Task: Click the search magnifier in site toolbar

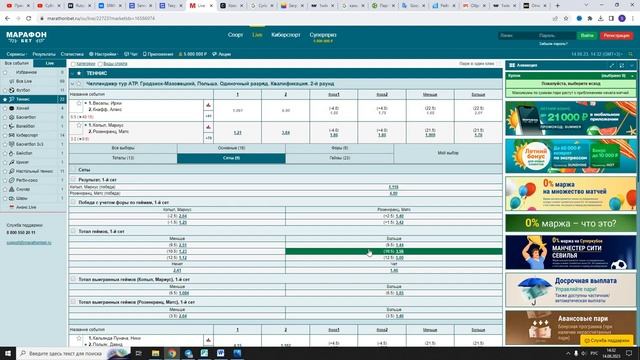Action: (631, 54)
